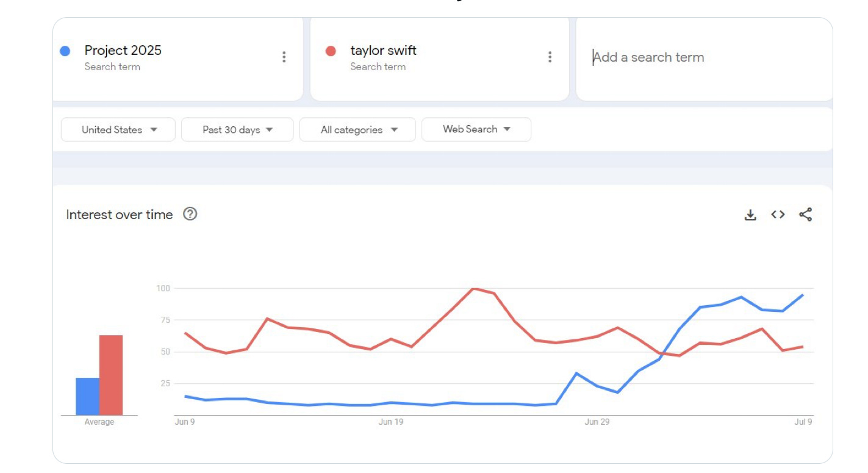The image size is (868, 473).
Task: Share the Interest over time chart
Action: [805, 215]
